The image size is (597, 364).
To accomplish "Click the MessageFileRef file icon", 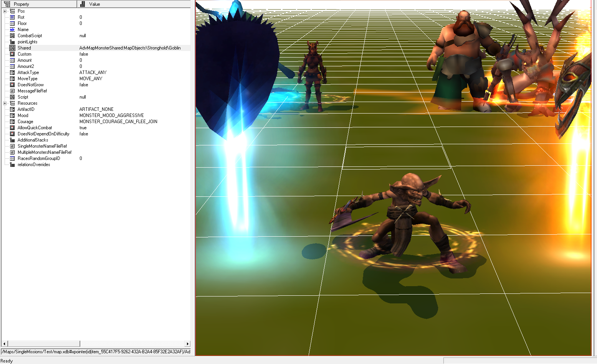I will (12, 91).
